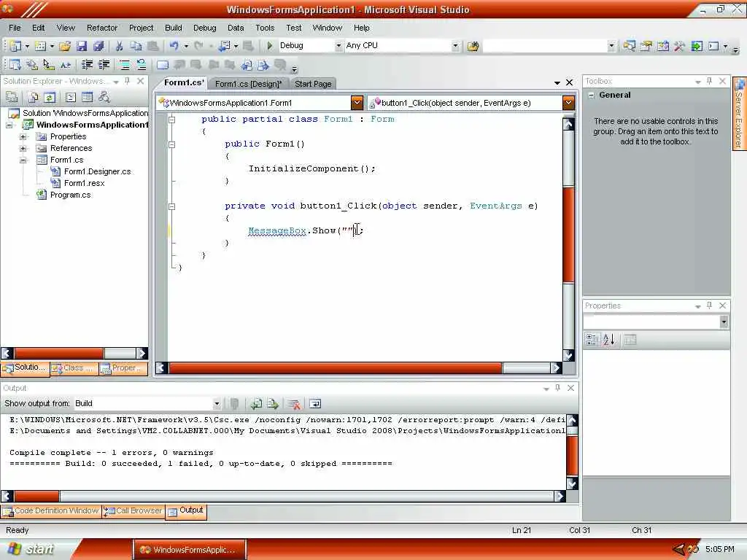Open the button1_Click member dropdown

[568, 103]
